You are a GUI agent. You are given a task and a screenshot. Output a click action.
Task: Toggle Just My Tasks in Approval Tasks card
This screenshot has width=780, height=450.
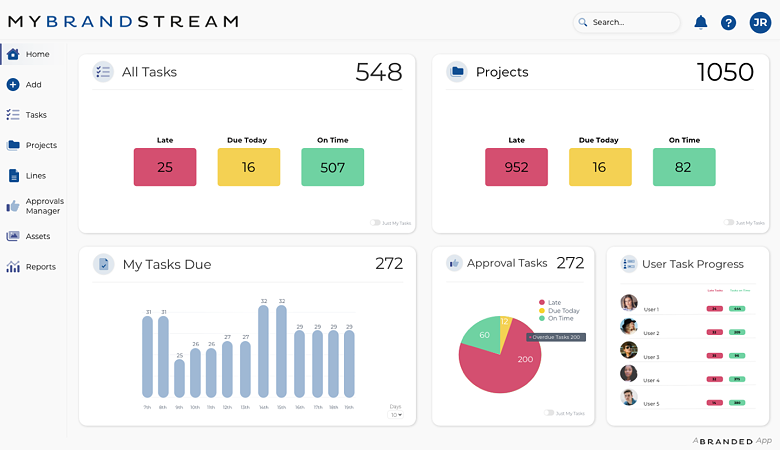point(549,413)
